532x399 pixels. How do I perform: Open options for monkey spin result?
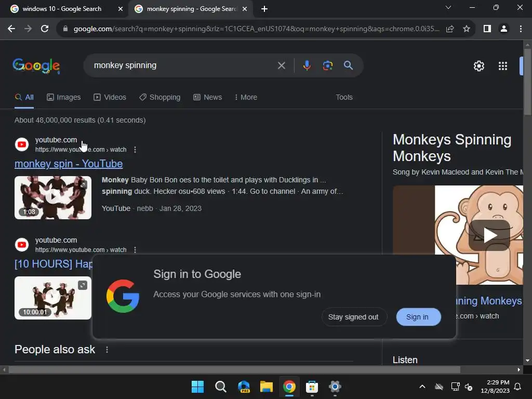(x=135, y=150)
